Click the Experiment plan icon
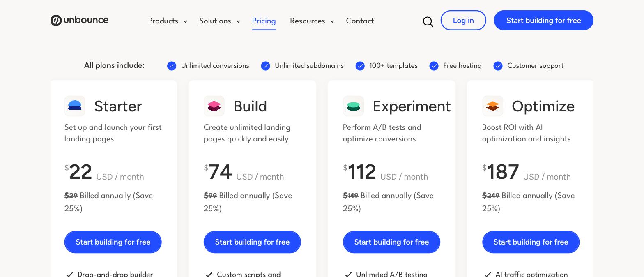 pos(353,106)
